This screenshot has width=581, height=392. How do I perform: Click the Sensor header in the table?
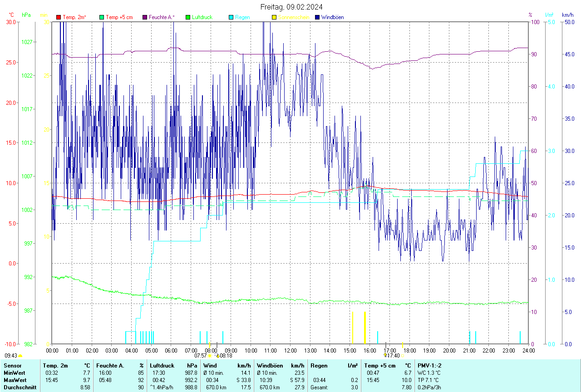(12, 366)
